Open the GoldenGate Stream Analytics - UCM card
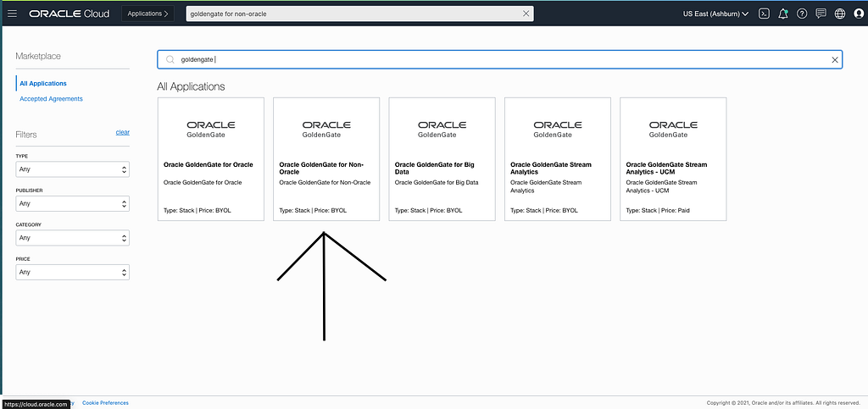 673,159
